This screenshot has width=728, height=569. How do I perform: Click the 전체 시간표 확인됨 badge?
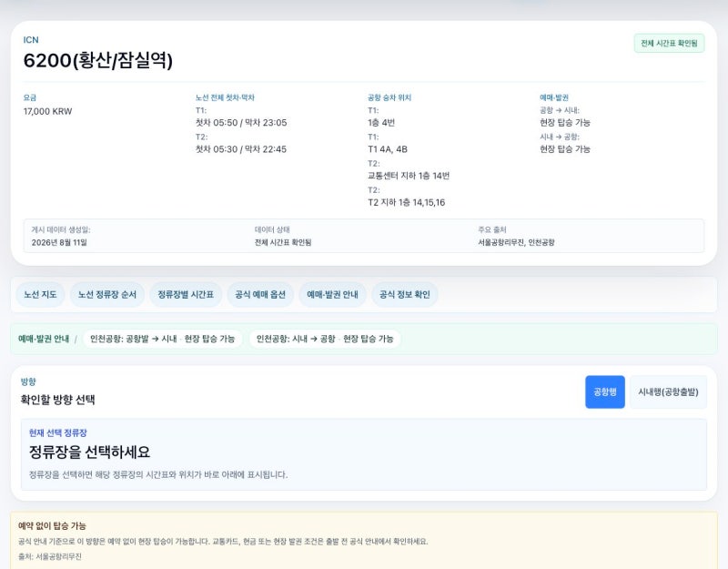(669, 43)
